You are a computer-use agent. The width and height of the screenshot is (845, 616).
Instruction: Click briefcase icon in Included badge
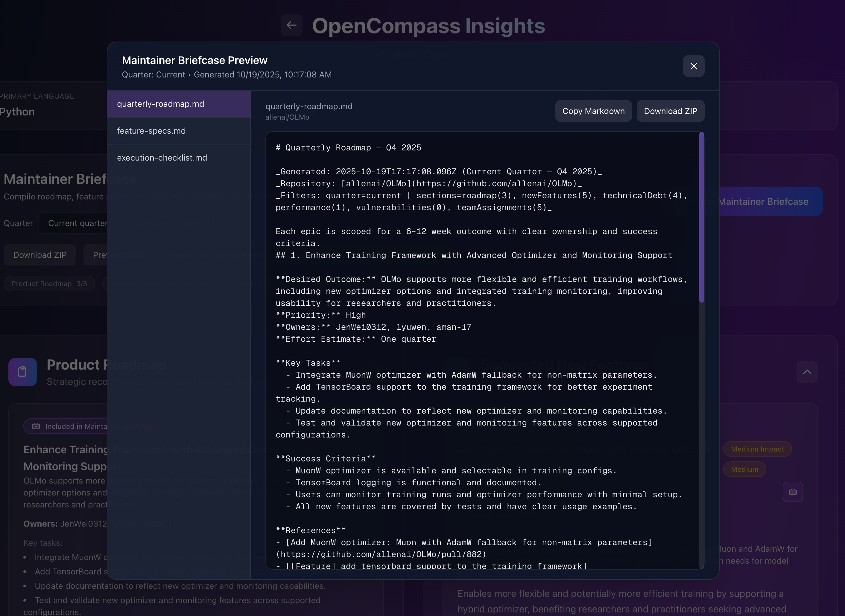click(36, 426)
